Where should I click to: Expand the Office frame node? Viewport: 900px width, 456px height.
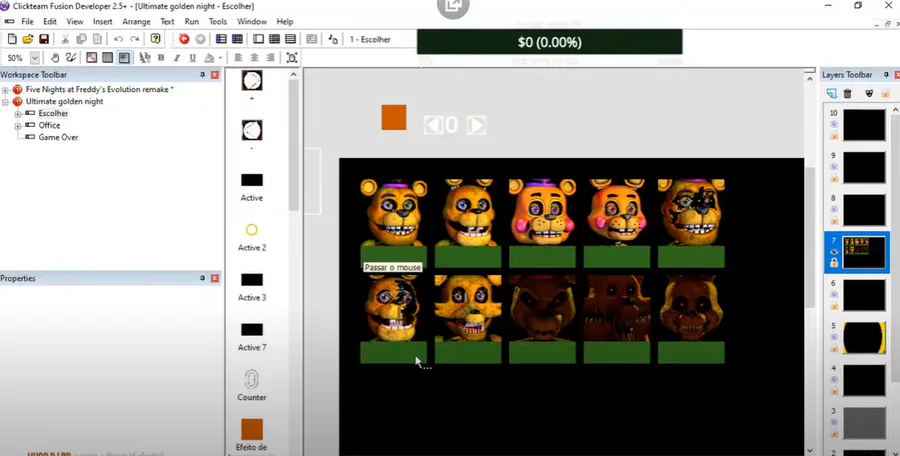18,126
